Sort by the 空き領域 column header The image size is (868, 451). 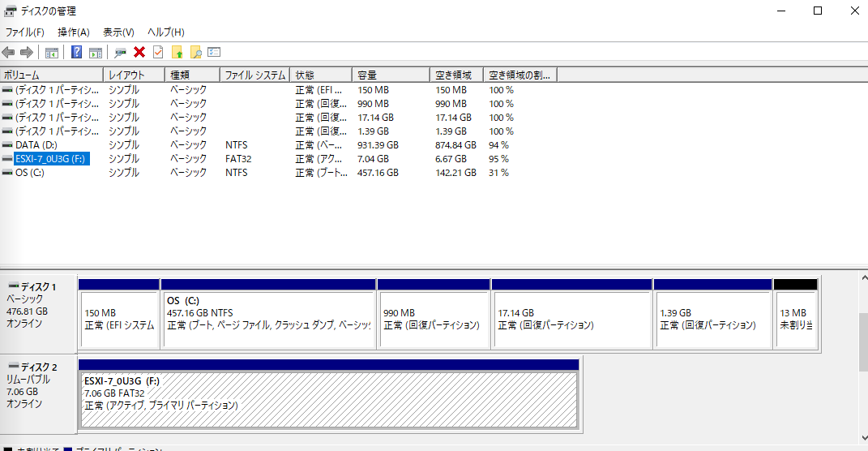click(x=457, y=75)
